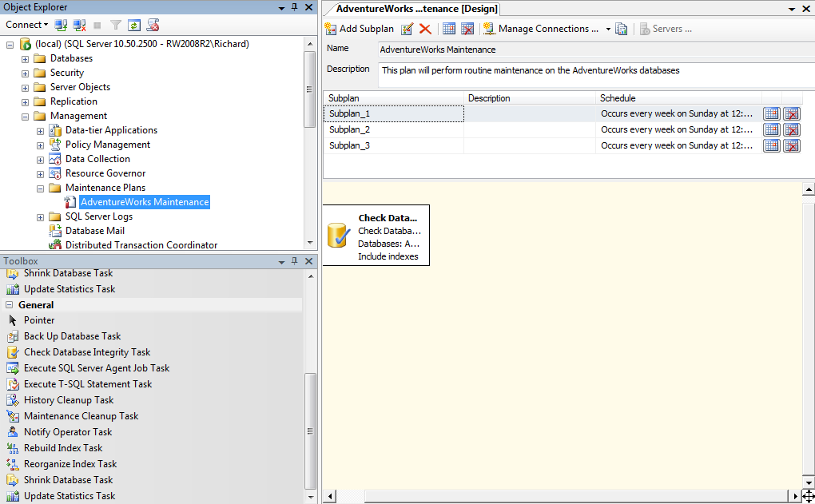Remove schedule for Subplan_1 row
This screenshot has width=815, height=504.
coord(792,113)
